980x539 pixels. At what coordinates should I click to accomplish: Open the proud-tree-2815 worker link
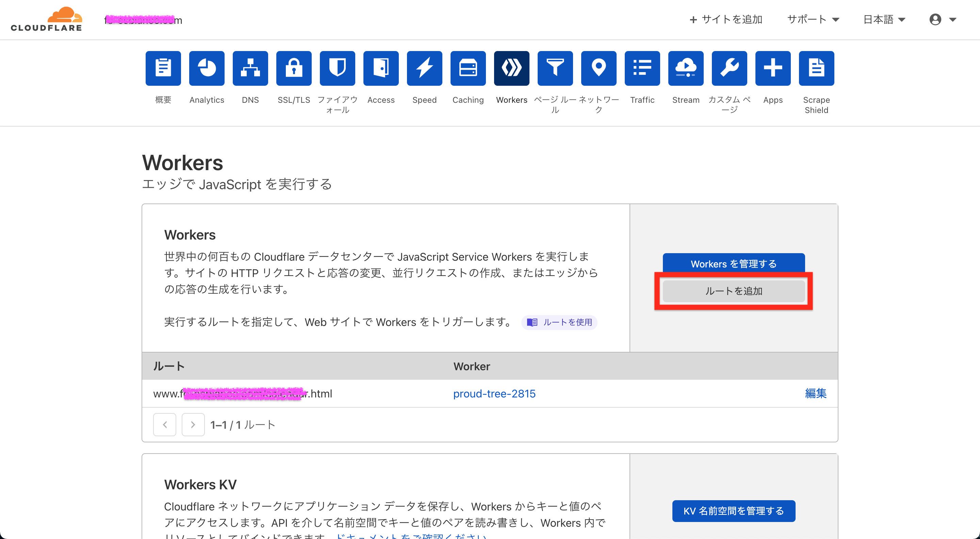click(x=494, y=393)
